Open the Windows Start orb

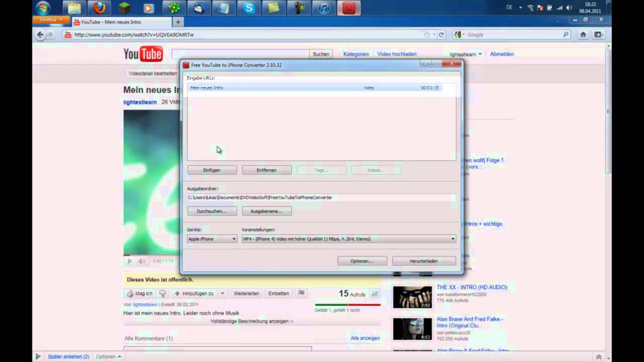tap(43, 8)
